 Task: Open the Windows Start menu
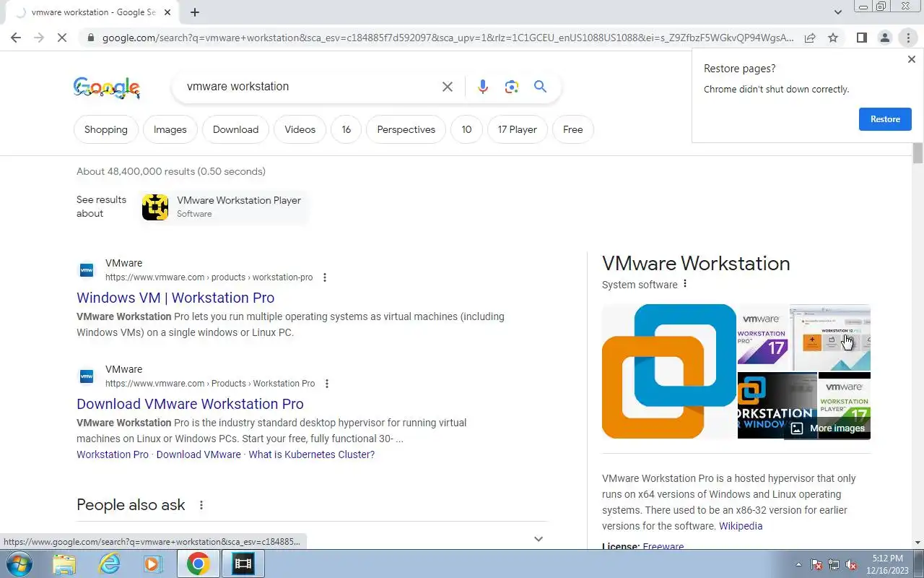click(x=19, y=564)
